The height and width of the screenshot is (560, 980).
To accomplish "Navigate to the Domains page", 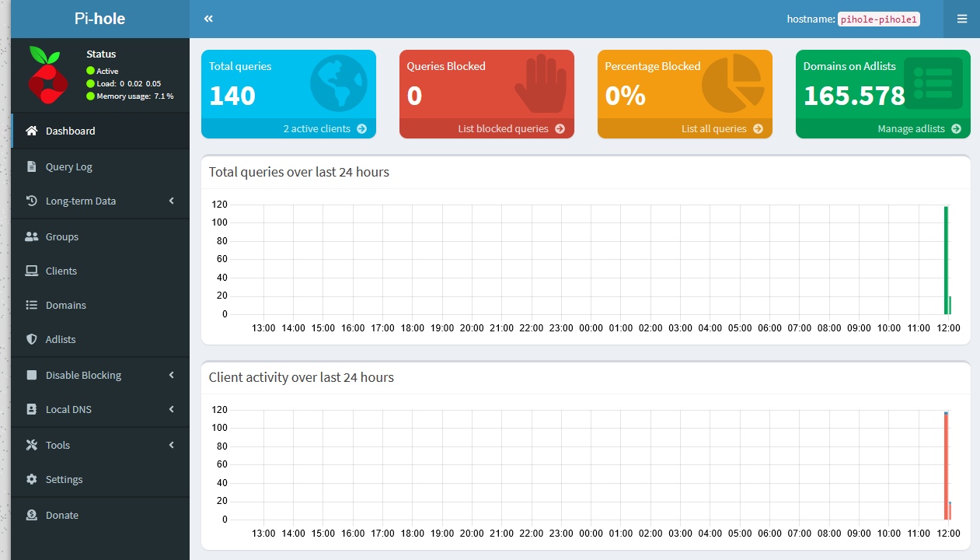I will (100, 305).
